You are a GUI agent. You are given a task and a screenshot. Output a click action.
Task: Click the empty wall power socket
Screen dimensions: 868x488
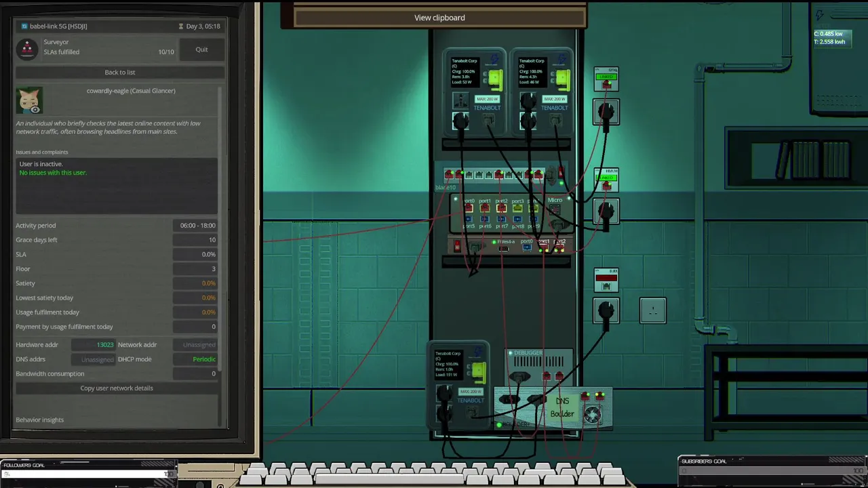click(x=653, y=310)
